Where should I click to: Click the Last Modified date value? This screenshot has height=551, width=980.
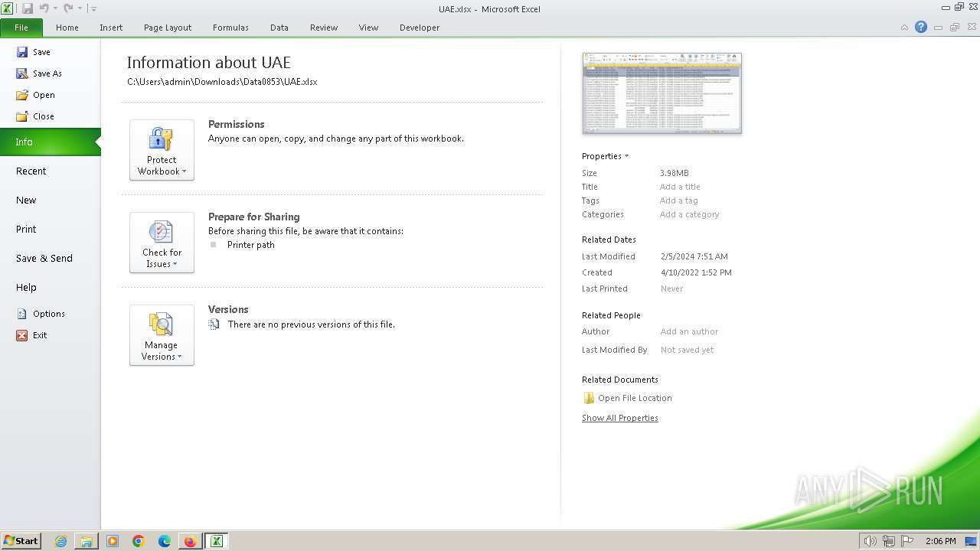click(x=694, y=256)
